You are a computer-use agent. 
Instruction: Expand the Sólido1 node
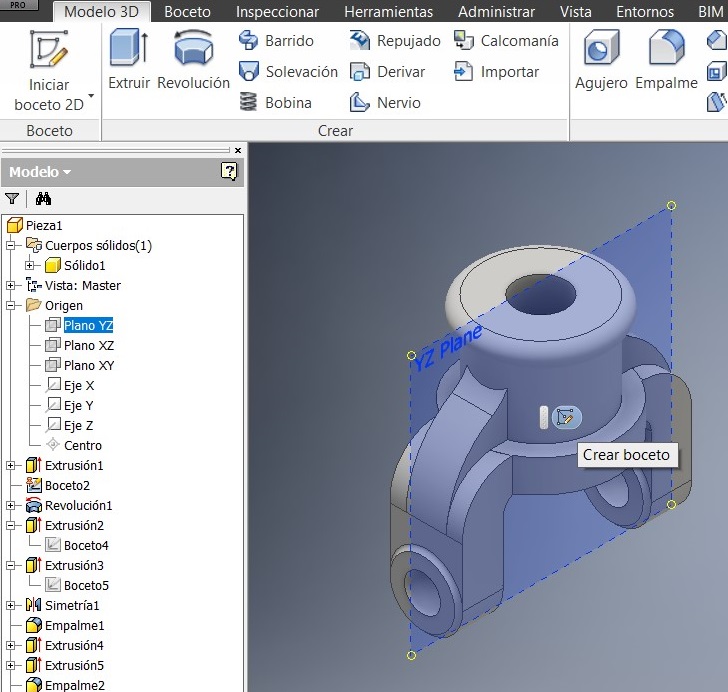click(x=30, y=265)
